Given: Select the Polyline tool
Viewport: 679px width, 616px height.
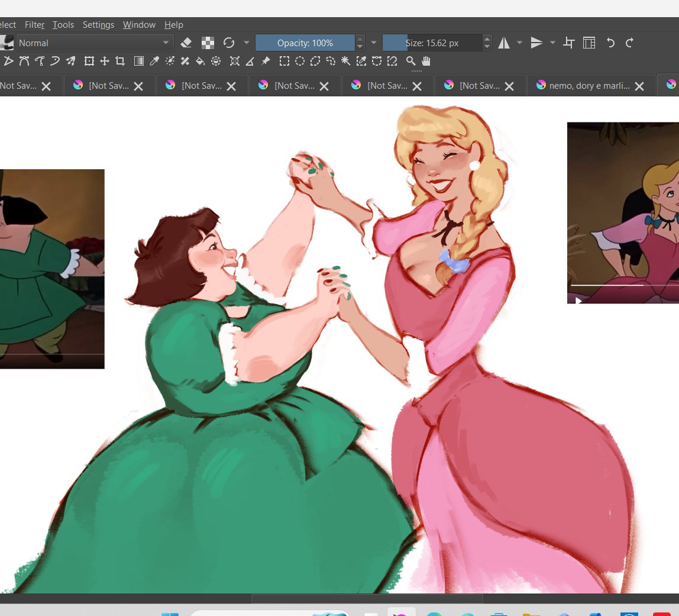Looking at the screenshot, I should [x=8, y=61].
